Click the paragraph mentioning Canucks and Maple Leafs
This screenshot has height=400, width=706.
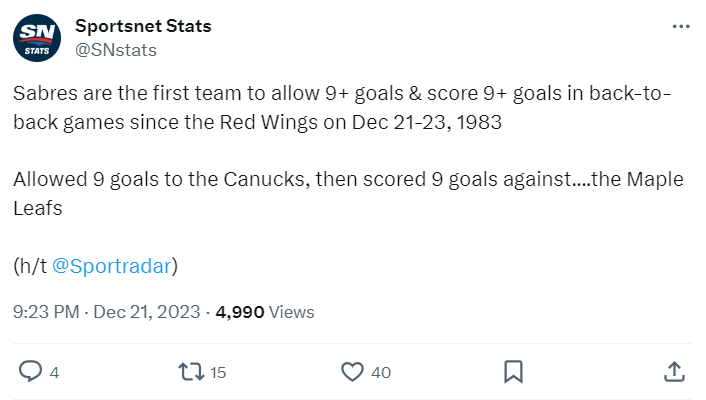click(x=348, y=194)
